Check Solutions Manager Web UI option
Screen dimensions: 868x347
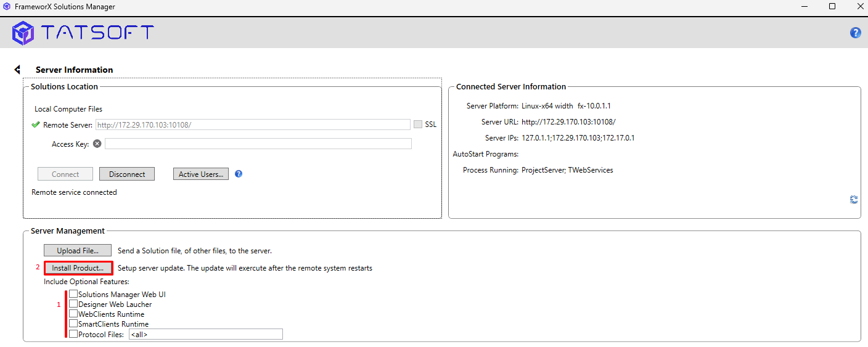[x=73, y=295]
